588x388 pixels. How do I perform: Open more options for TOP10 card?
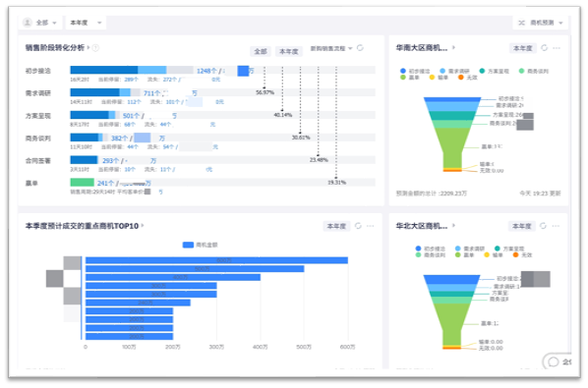371,226
